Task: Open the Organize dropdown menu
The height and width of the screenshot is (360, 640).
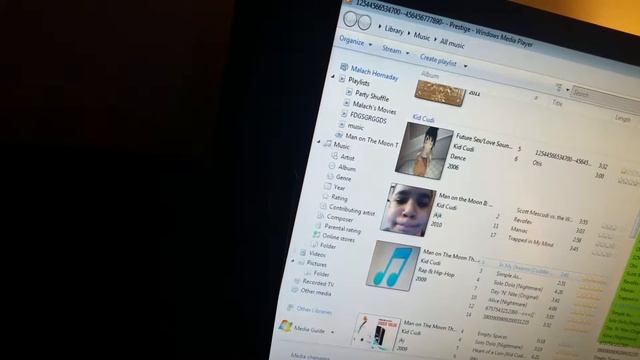Action: 356,42
